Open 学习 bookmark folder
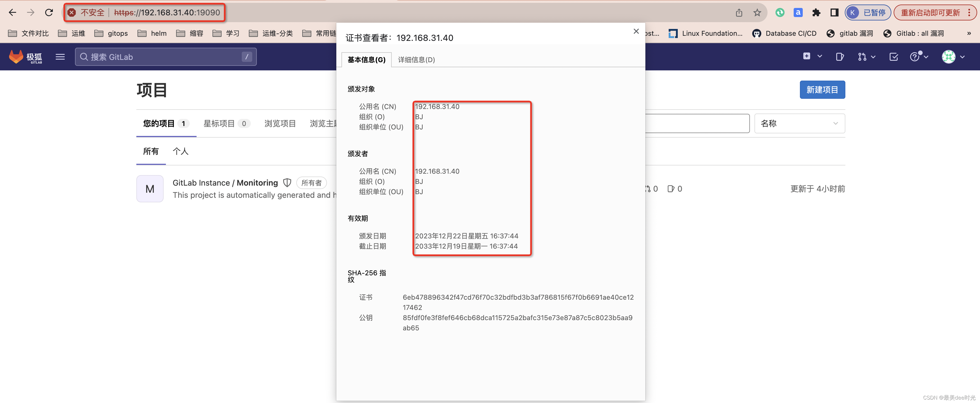 [x=226, y=33]
